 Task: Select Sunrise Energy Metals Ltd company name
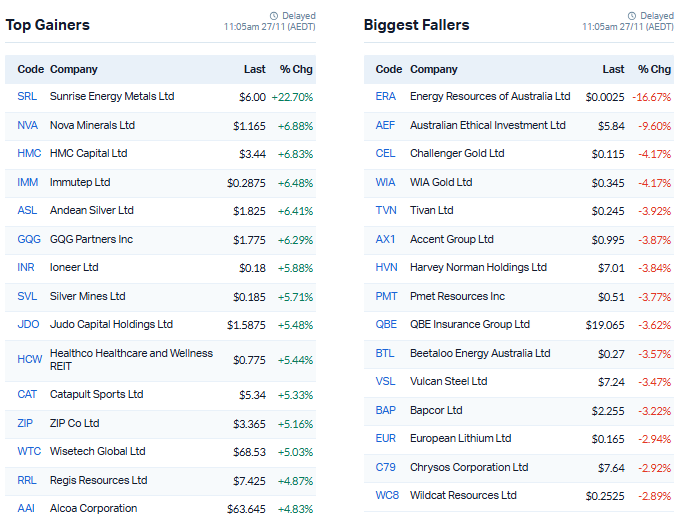click(x=112, y=96)
